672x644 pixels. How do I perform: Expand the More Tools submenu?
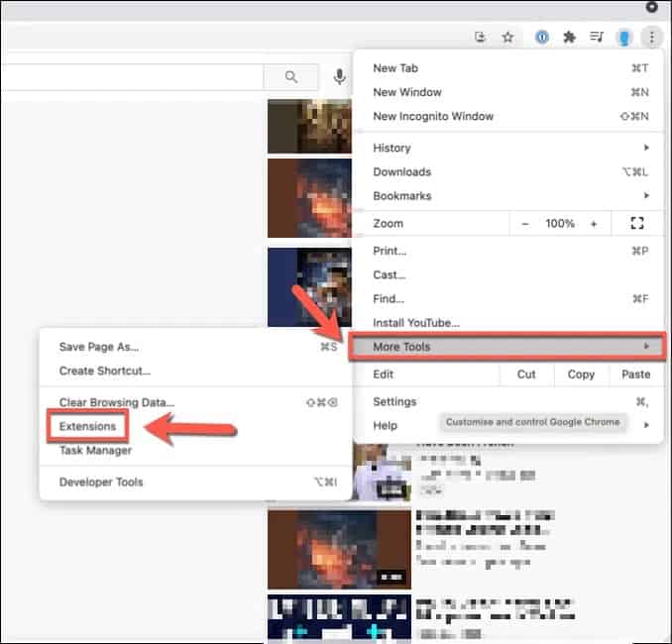click(507, 346)
